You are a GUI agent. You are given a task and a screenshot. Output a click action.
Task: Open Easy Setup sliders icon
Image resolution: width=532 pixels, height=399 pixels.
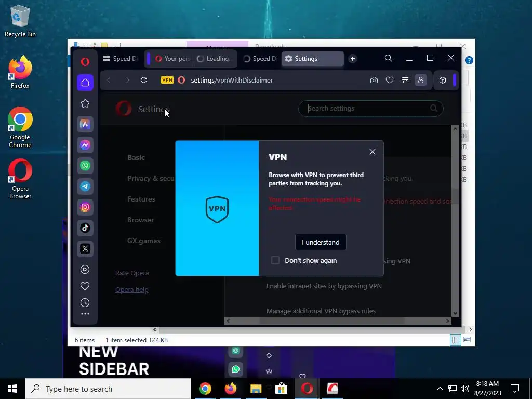pyautogui.click(x=405, y=80)
